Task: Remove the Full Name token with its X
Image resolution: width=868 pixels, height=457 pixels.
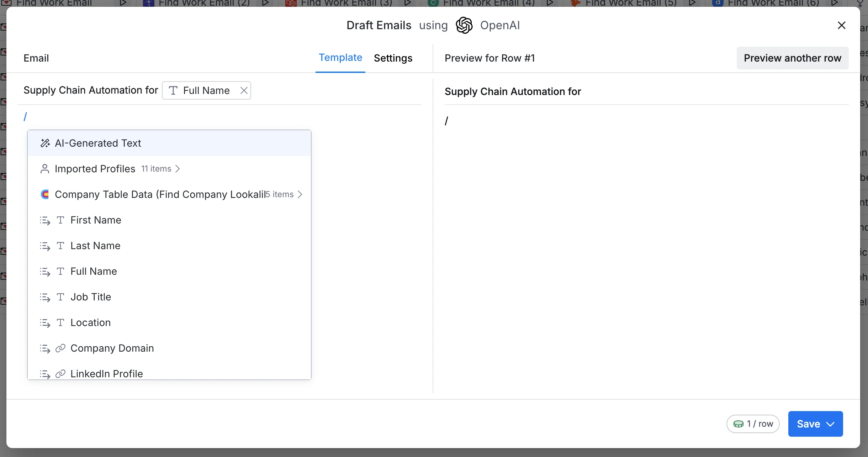Action: point(244,90)
